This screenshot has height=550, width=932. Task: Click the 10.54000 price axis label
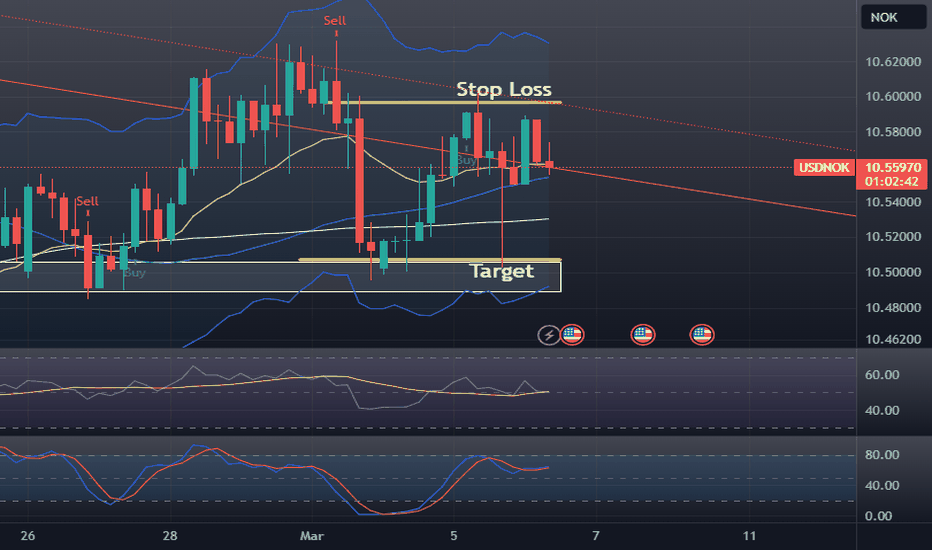[893, 202]
